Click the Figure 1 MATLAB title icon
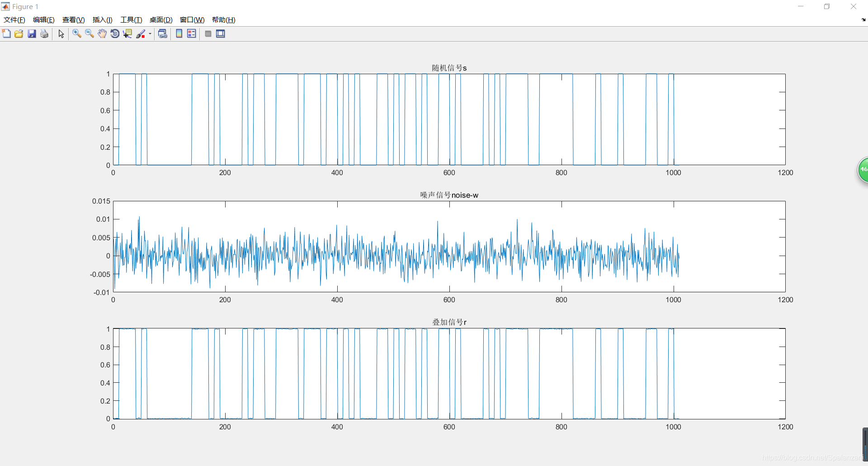 click(x=5, y=6)
